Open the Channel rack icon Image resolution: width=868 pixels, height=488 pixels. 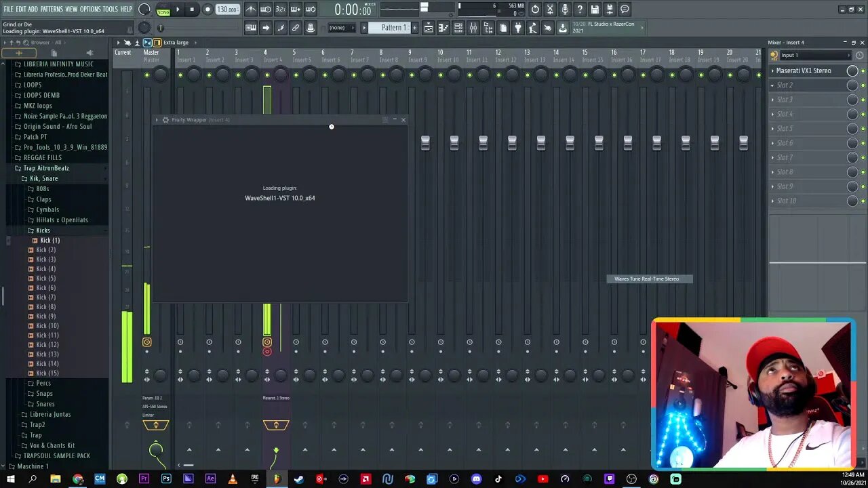pos(458,28)
